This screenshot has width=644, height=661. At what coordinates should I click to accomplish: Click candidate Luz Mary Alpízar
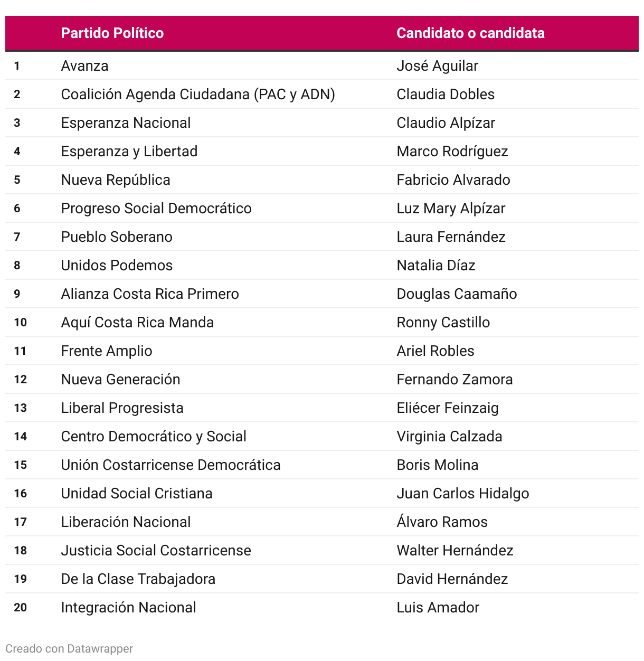tap(451, 209)
